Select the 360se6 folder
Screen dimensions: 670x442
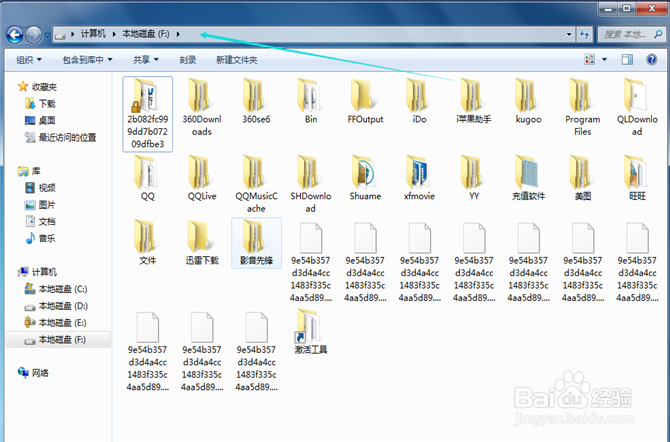256,101
